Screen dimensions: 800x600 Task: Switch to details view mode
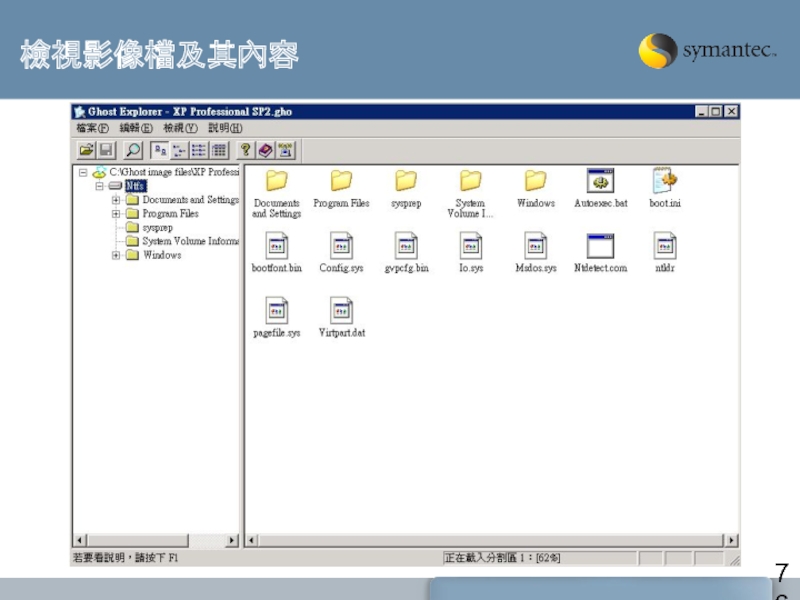click(219, 150)
